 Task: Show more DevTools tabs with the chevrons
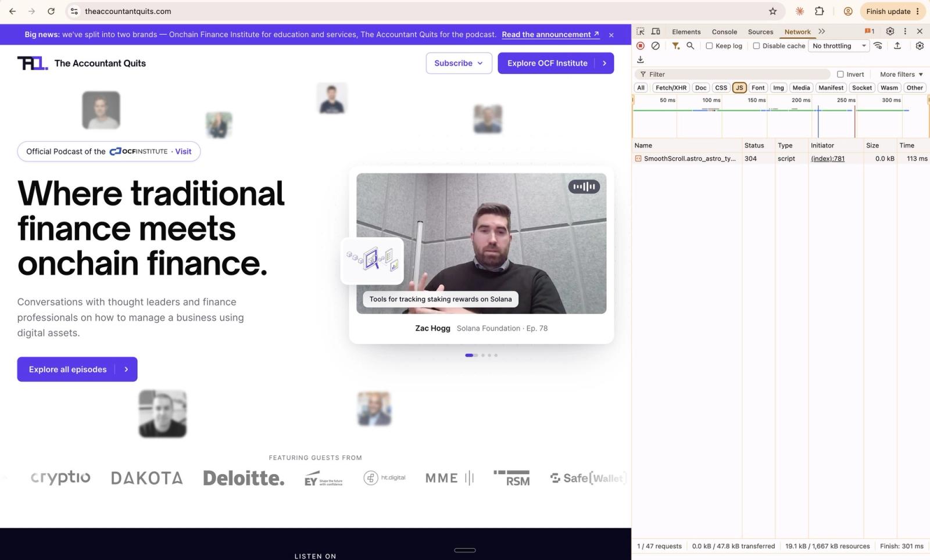point(822,31)
